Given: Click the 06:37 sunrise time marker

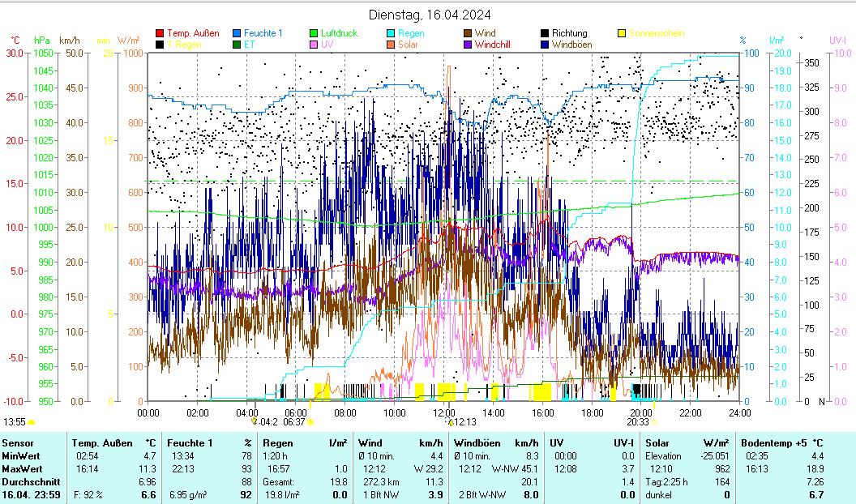Looking at the screenshot, I should click(294, 421).
